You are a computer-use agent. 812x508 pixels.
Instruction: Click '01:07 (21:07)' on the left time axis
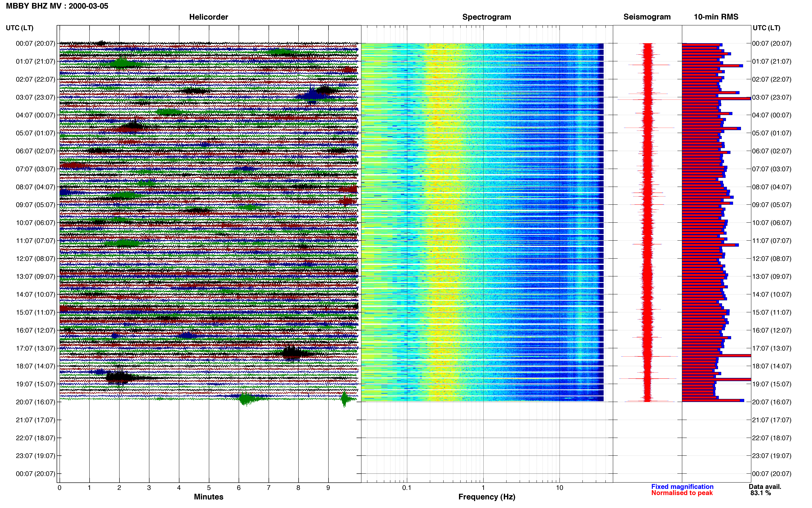35,61
